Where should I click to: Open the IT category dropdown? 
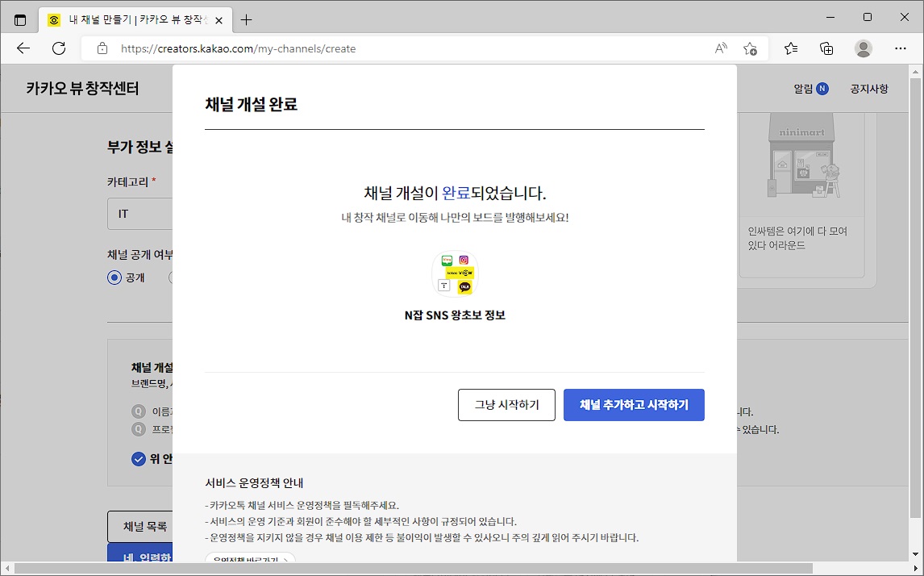140,214
